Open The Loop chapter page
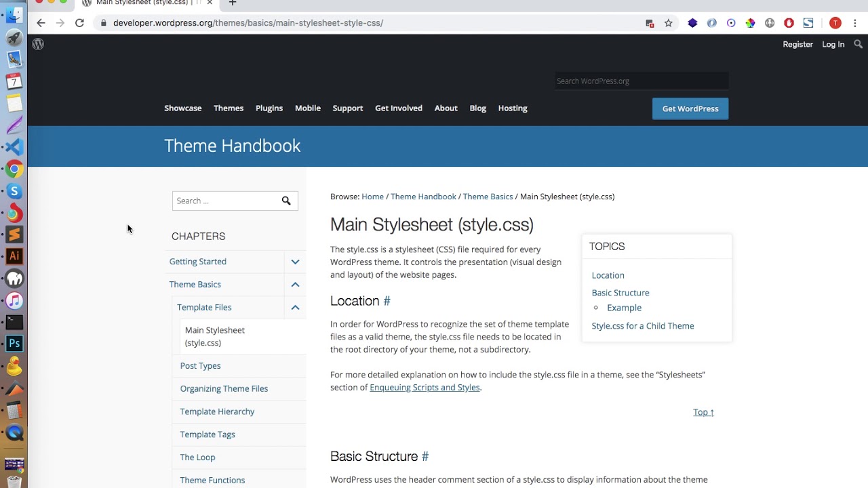This screenshot has height=488, width=868. point(198,457)
